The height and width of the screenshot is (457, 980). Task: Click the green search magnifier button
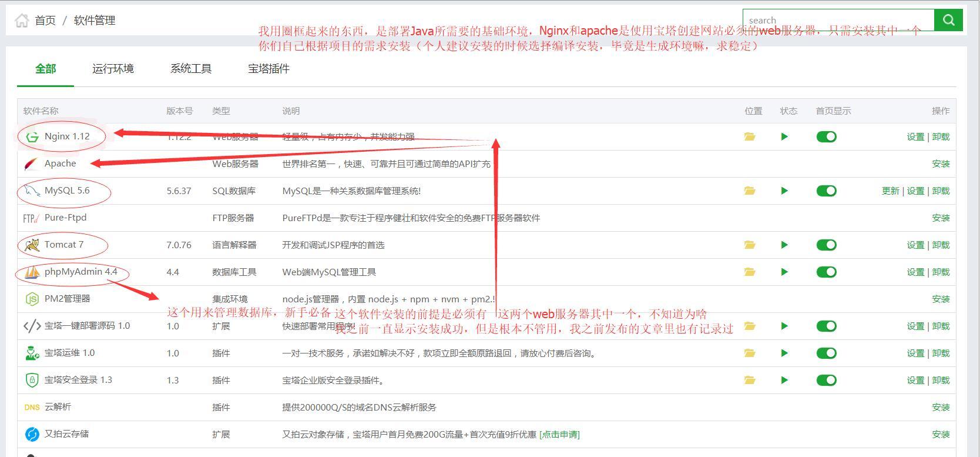pyautogui.click(x=948, y=20)
